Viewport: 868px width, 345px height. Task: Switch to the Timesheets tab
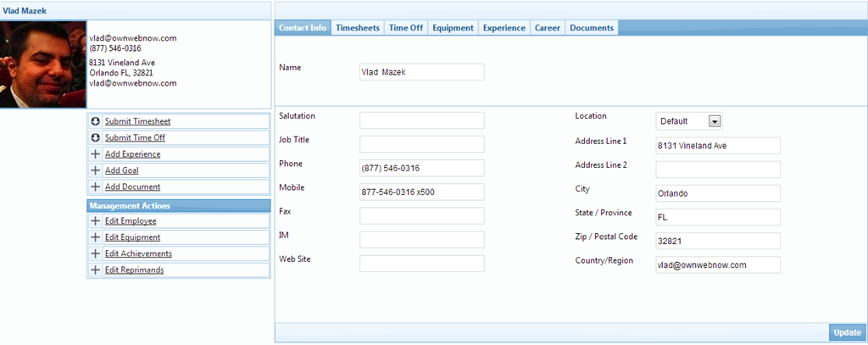pyautogui.click(x=358, y=28)
